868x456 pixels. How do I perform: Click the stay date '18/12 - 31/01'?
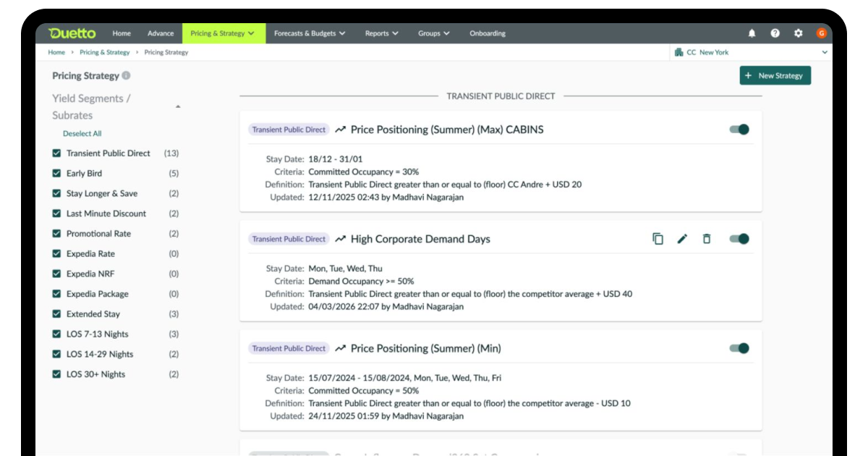(x=336, y=159)
